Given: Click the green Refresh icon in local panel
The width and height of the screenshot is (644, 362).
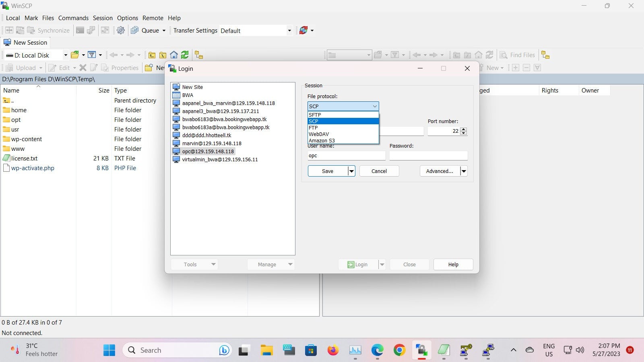Looking at the screenshot, I should click(185, 55).
